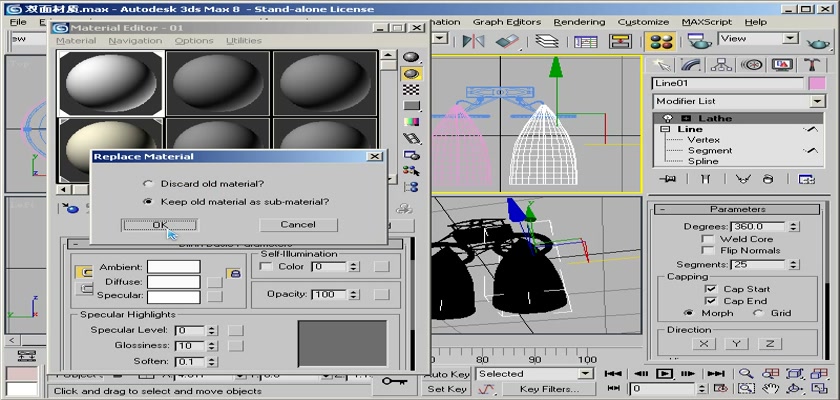Collapse the Line entry in stack

666,130
